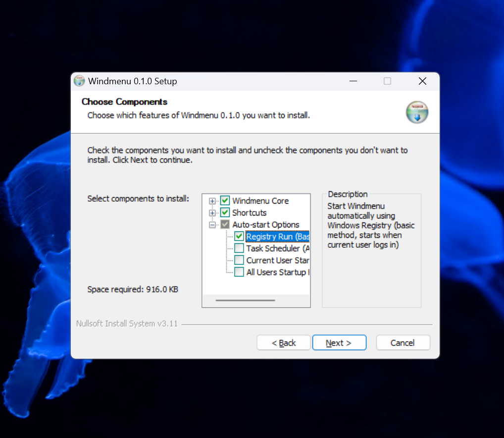This screenshot has height=438, width=504.
Task: Enable the Task Scheduler option
Action: pyautogui.click(x=238, y=248)
